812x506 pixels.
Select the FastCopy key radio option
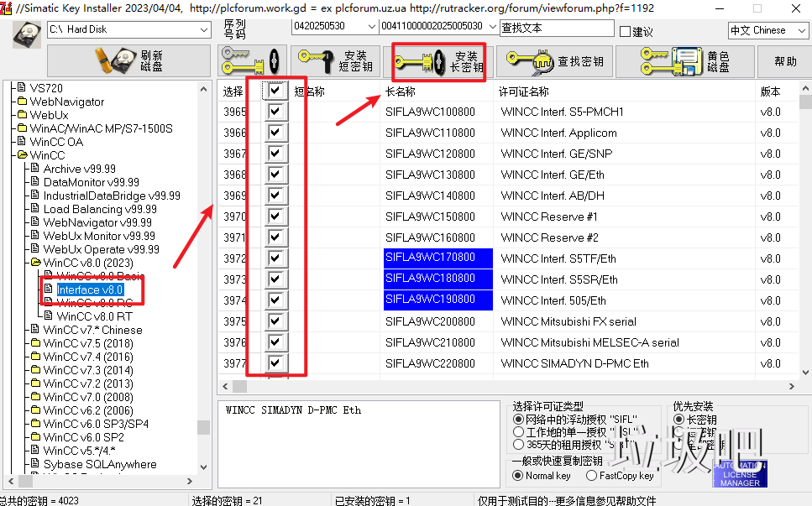point(592,476)
